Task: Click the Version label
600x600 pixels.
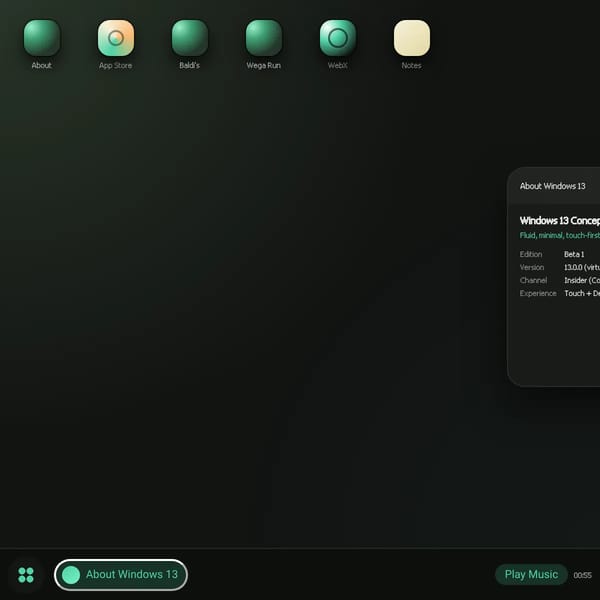Action: [532, 267]
